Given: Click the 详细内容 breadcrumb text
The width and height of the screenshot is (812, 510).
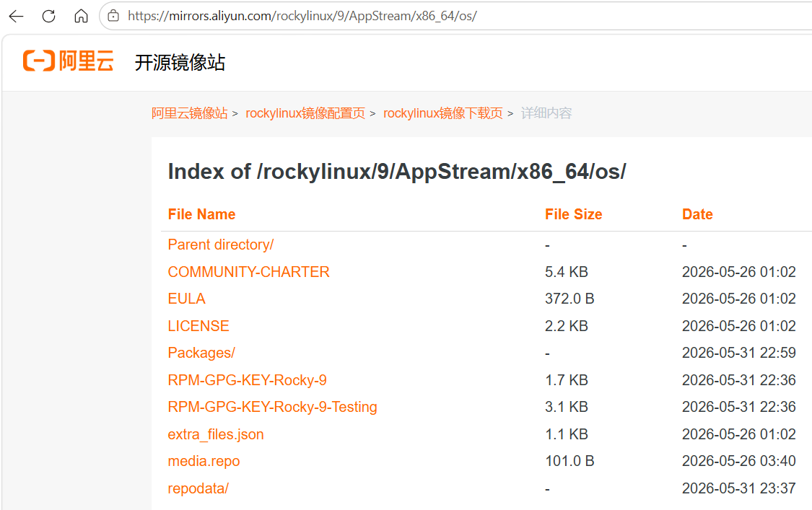Looking at the screenshot, I should point(546,113).
